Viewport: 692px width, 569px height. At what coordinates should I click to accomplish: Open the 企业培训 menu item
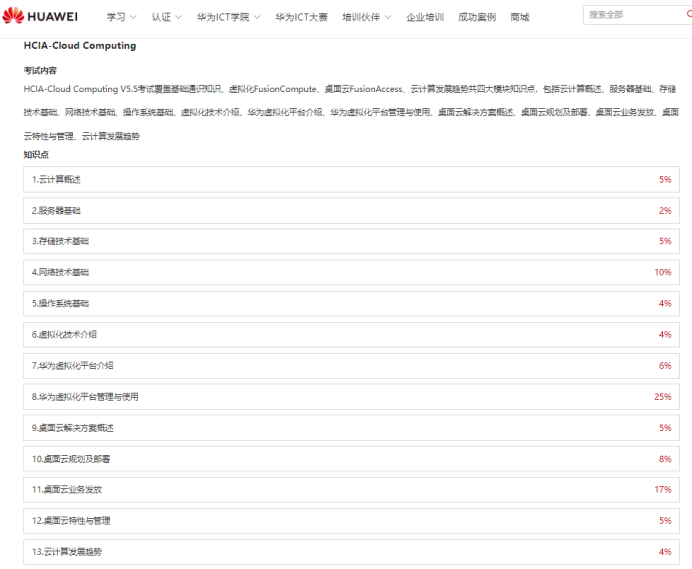(x=425, y=17)
